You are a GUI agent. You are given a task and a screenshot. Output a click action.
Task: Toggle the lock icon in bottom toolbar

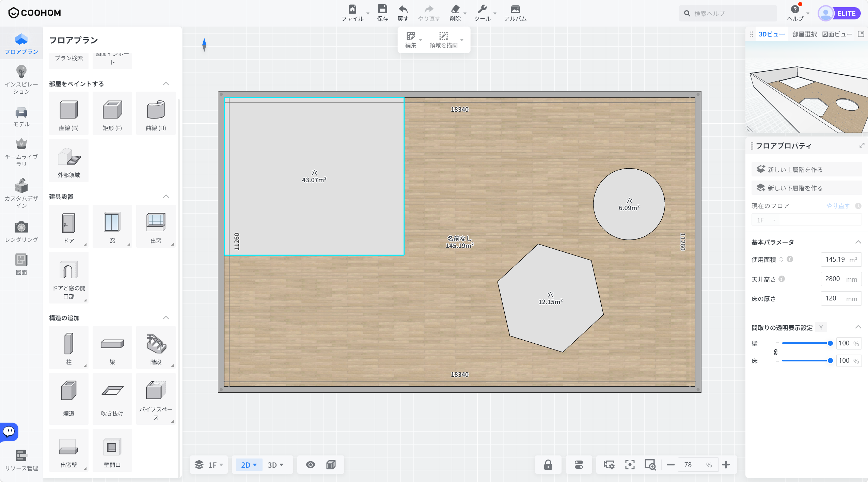(x=548, y=465)
